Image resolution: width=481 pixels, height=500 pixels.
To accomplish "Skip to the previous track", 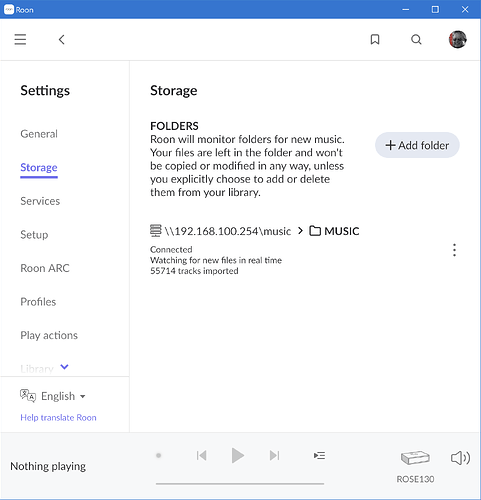I will point(202,455).
